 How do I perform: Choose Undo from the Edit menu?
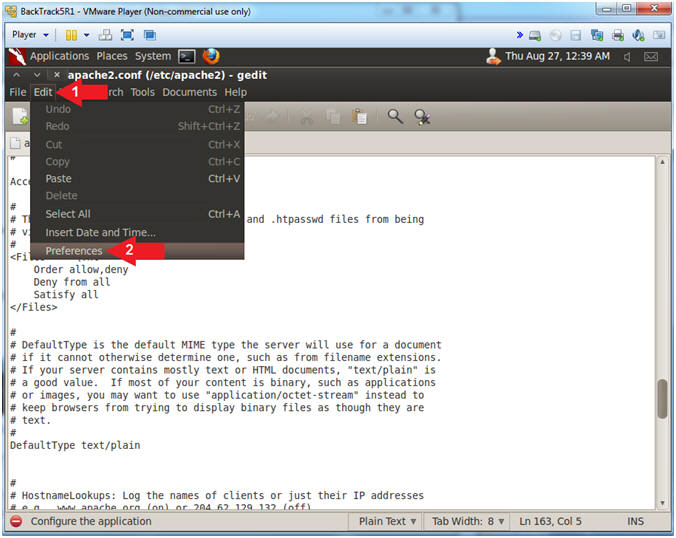click(137, 109)
